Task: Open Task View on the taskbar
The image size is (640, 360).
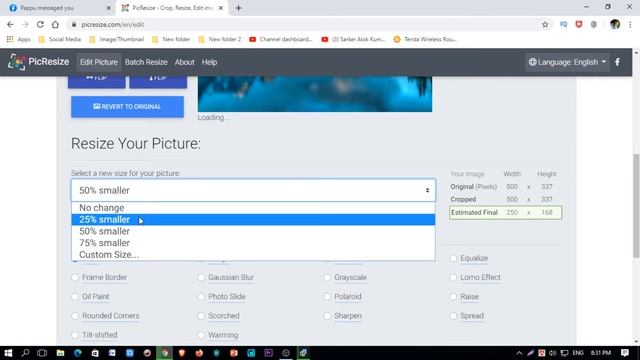Action: 42,353
